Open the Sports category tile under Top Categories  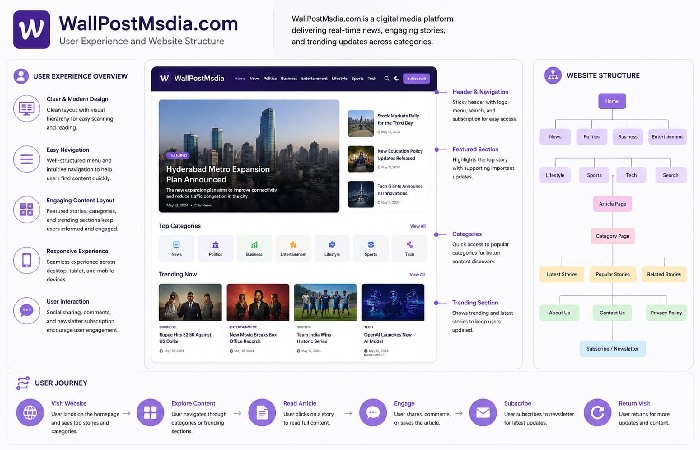coord(371,248)
